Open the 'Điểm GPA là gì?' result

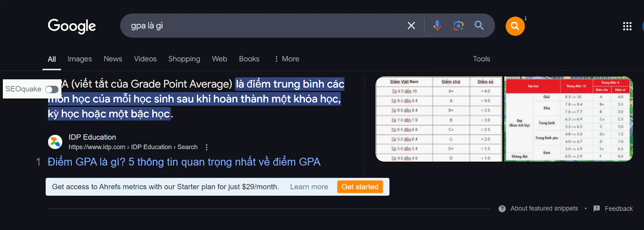(184, 162)
